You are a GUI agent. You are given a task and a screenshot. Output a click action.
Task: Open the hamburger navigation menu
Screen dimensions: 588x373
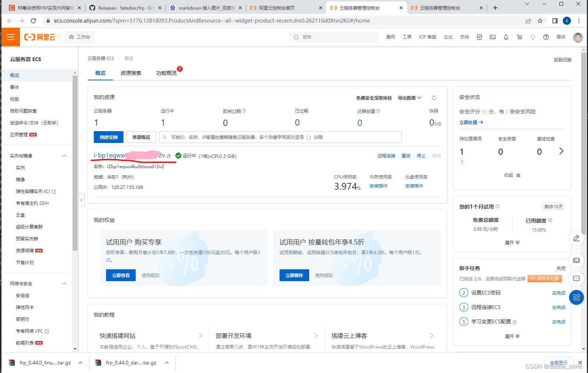pos(10,37)
